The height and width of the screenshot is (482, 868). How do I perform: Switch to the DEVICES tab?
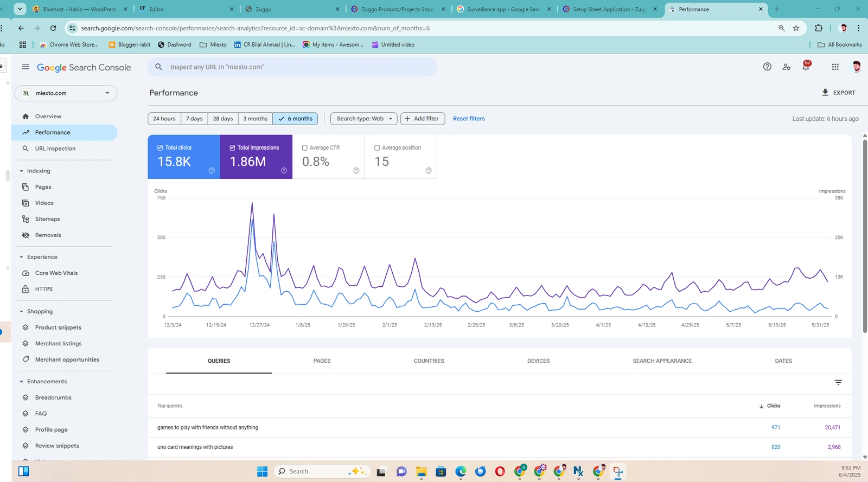(539, 361)
